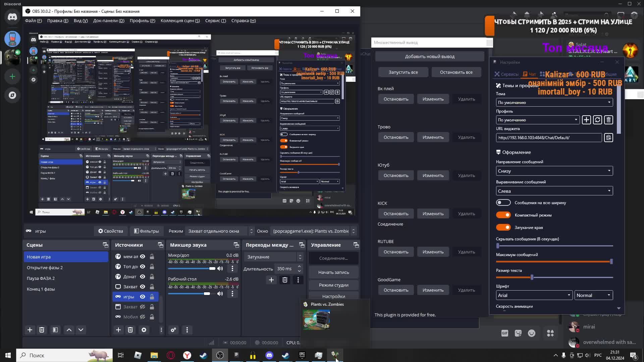Viewport: 644px width, 362px height.
Task: Undock the audio mixer panel
Action: [236, 245]
